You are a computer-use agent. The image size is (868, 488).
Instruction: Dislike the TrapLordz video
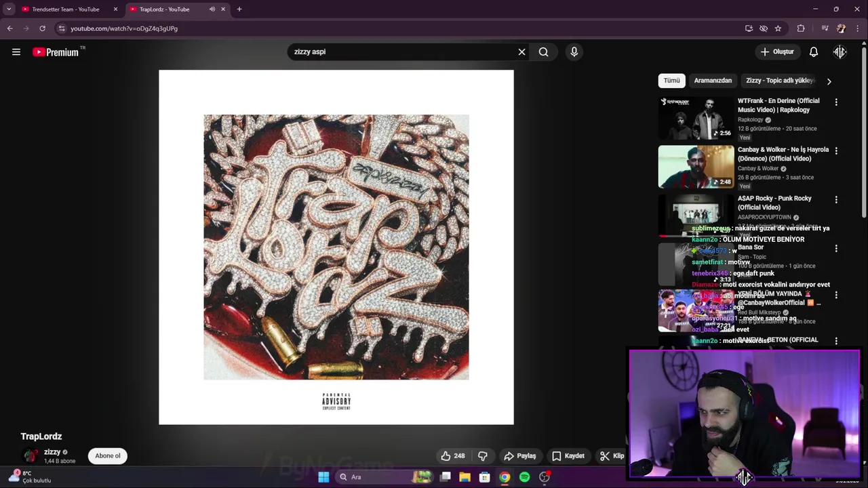tap(483, 456)
